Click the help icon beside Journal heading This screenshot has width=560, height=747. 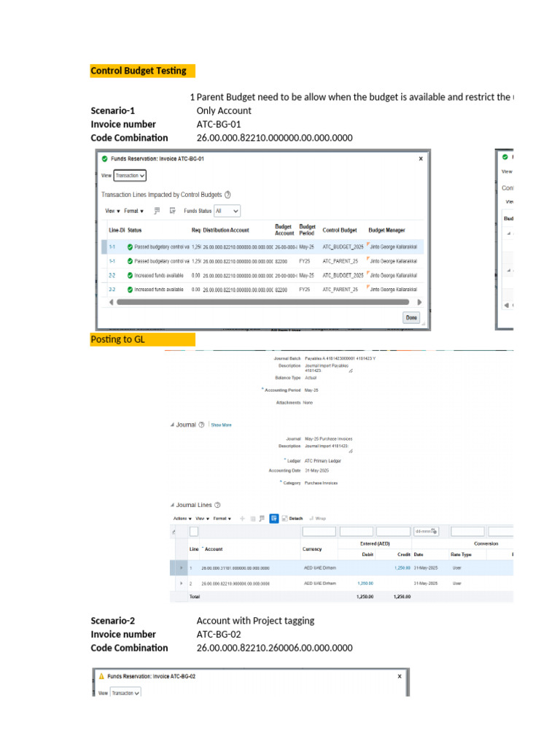coord(201,425)
